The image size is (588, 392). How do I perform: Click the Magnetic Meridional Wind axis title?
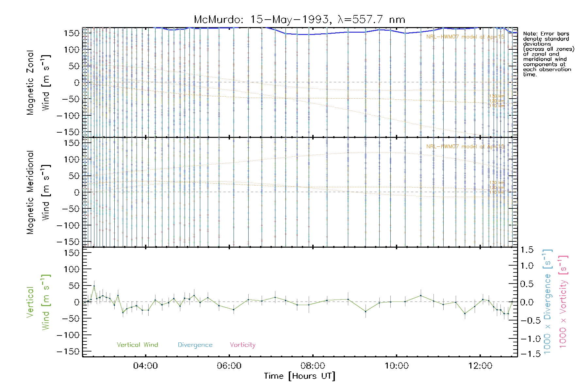point(38,192)
